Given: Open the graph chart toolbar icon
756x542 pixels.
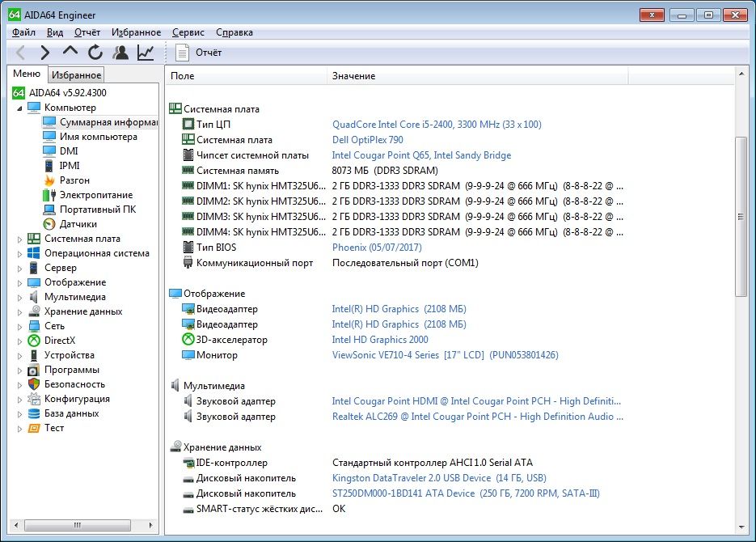Looking at the screenshot, I should (x=146, y=52).
